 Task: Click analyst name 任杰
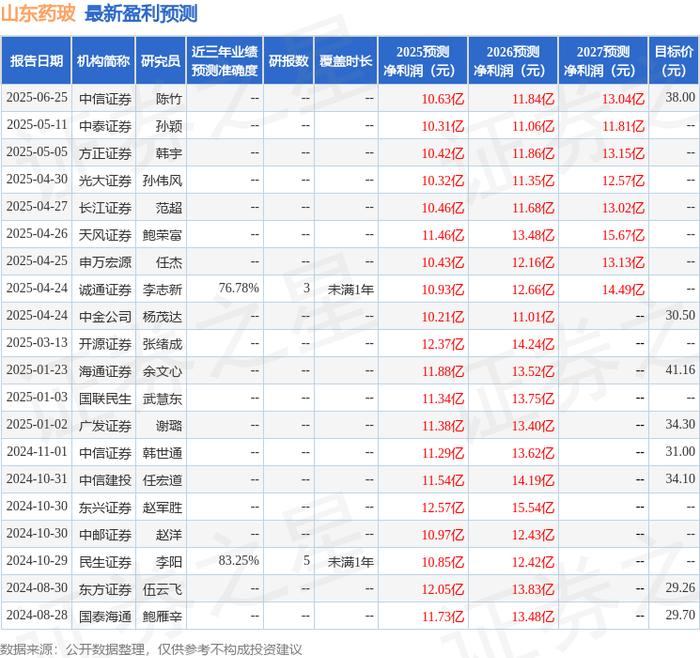click(x=169, y=262)
